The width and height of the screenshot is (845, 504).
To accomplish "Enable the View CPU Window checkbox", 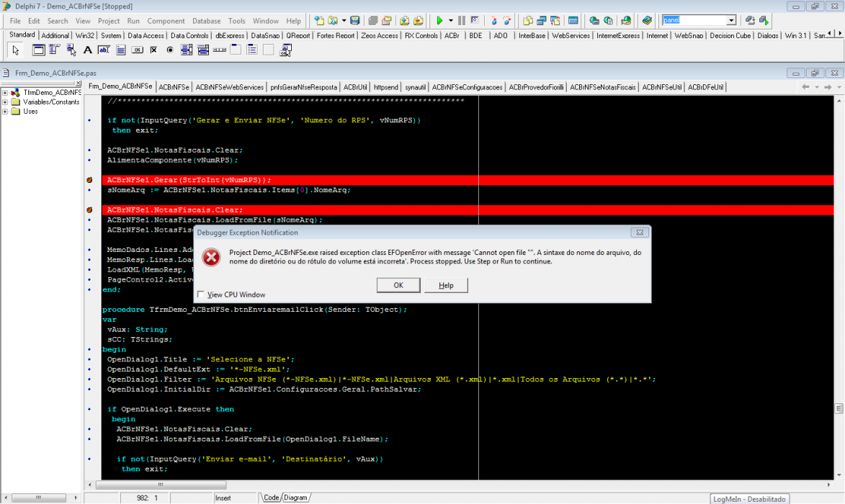I will [201, 294].
